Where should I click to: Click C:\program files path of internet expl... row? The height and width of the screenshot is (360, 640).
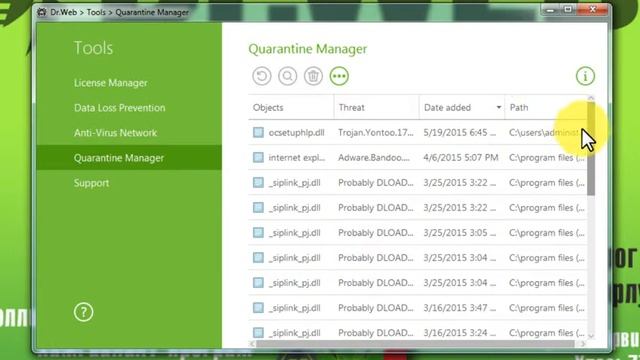[547, 158]
